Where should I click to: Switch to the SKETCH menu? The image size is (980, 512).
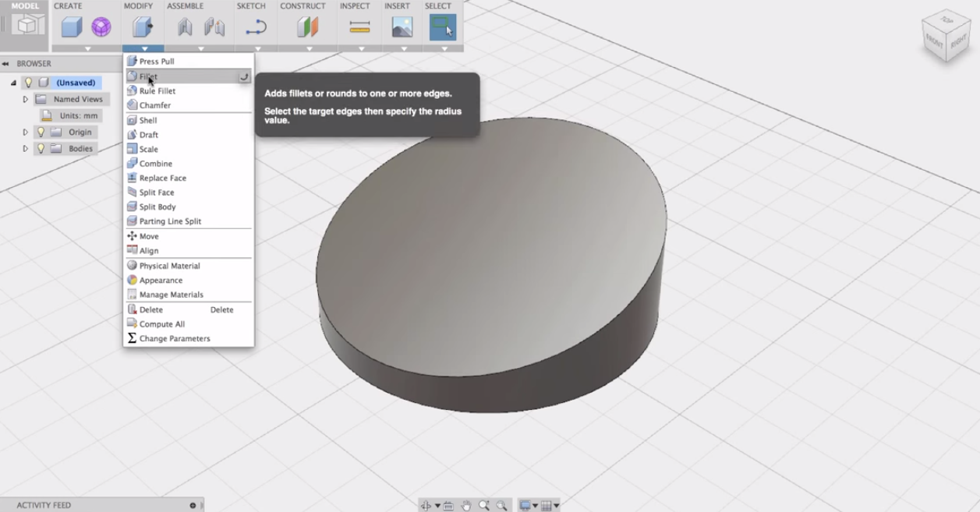coord(251,6)
